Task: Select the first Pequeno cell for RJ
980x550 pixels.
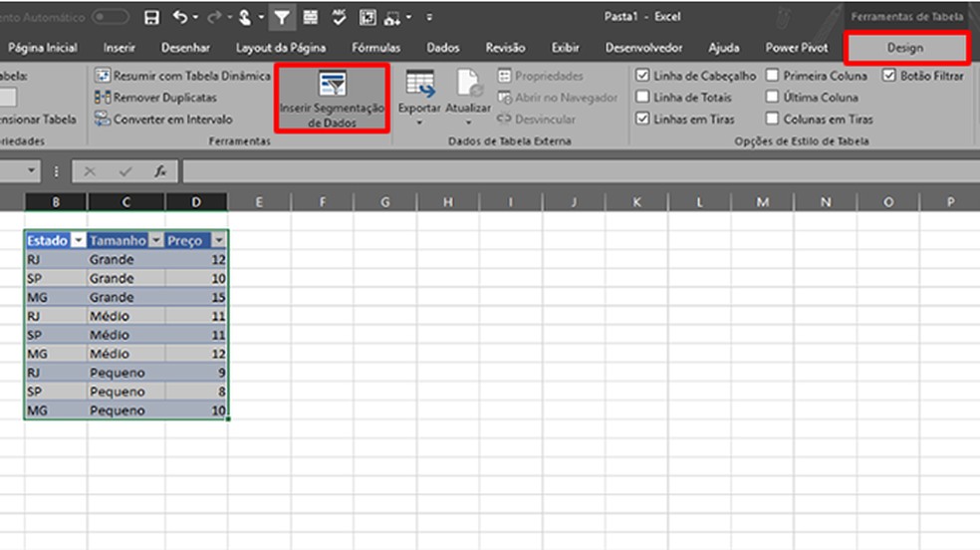Action: tap(126, 373)
